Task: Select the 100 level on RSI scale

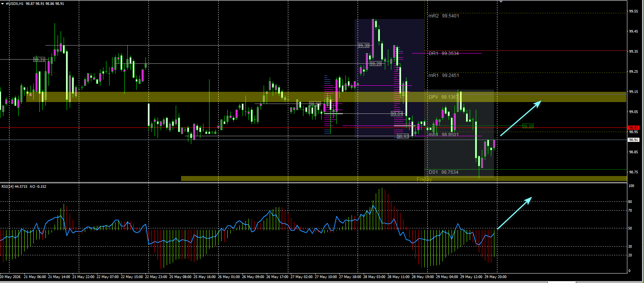Action: pos(631,186)
